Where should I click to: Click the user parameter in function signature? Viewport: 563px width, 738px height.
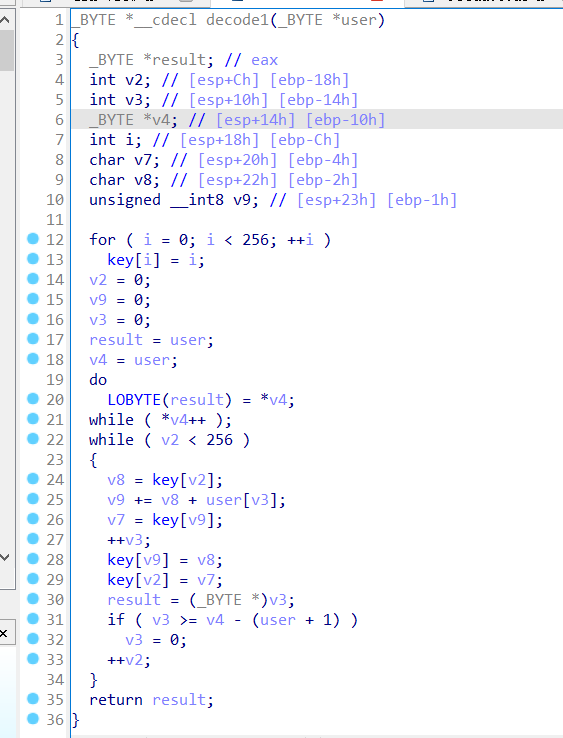point(359,20)
